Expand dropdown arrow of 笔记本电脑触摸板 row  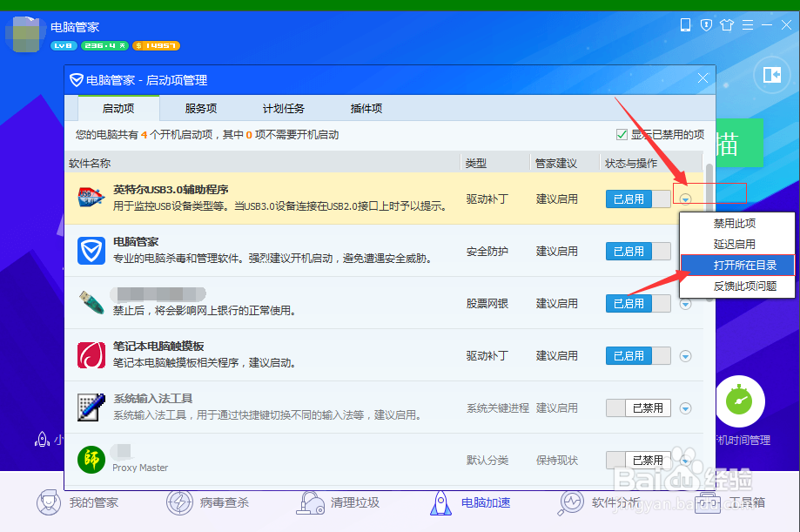point(685,356)
